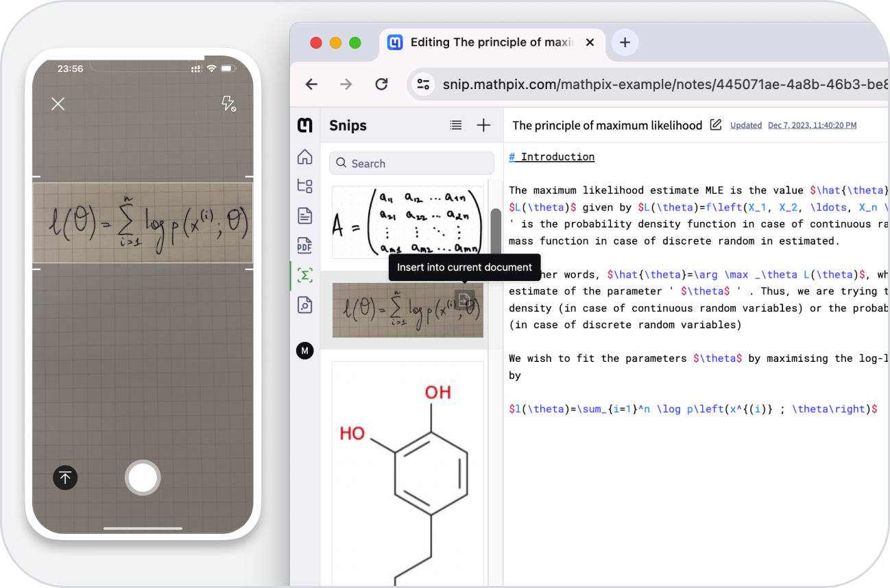The image size is (890, 588).
Task: Click the matrix A snip thumbnail
Action: tap(407, 222)
